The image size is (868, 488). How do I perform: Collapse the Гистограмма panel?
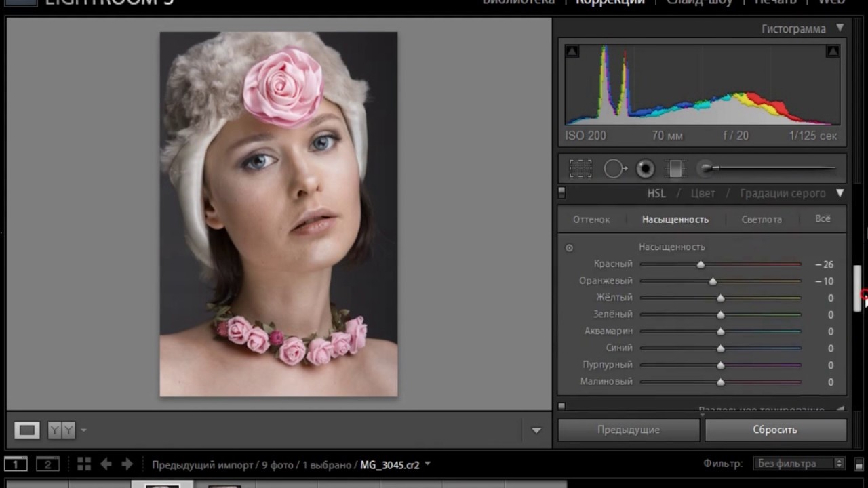840,28
